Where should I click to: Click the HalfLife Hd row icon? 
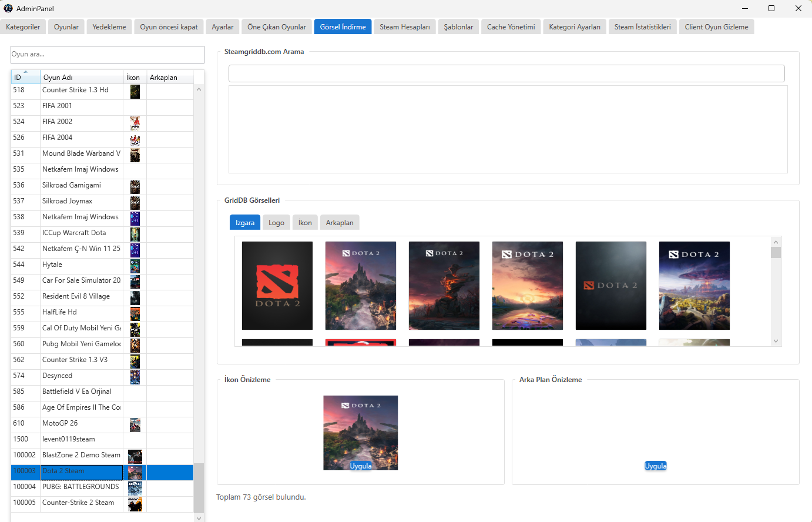click(x=135, y=313)
